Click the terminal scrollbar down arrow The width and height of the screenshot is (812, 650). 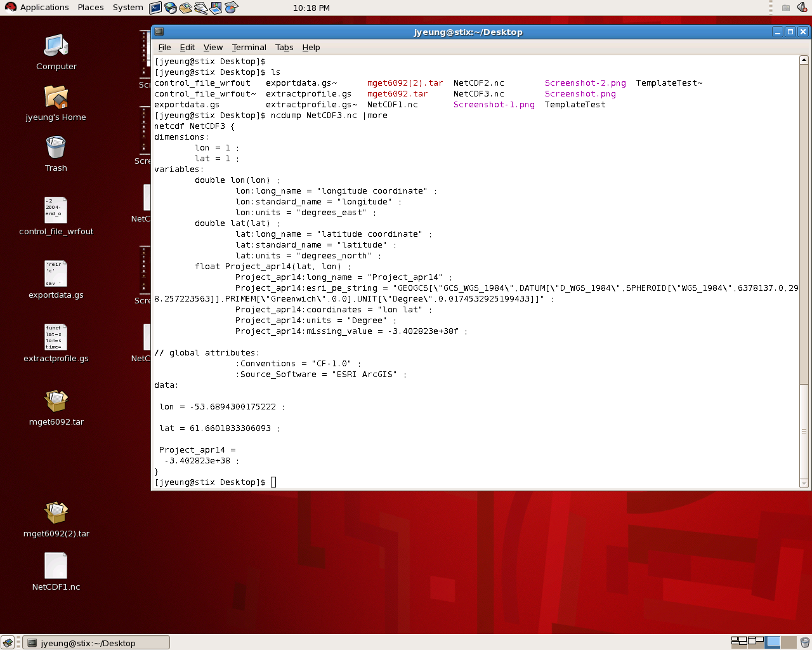pyautogui.click(x=804, y=484)
